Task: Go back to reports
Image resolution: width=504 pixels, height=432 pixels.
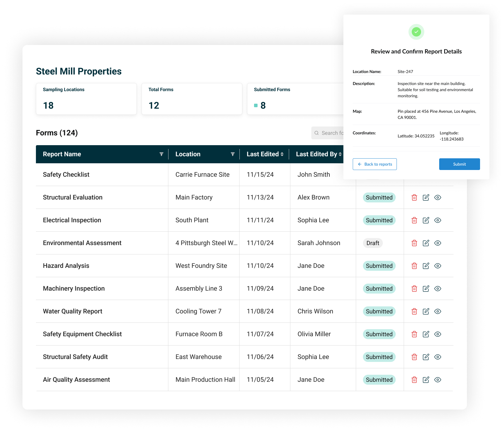Action: [x=375, y=164]
